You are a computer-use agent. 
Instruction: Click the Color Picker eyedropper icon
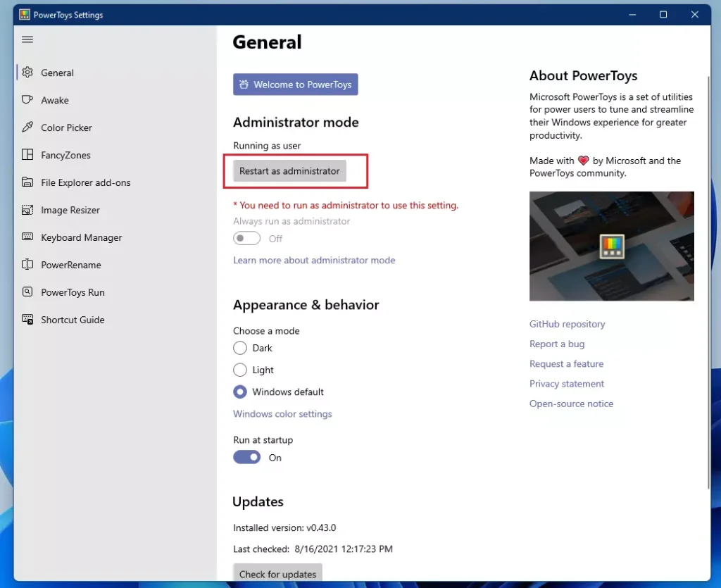(x=27, y=127)
